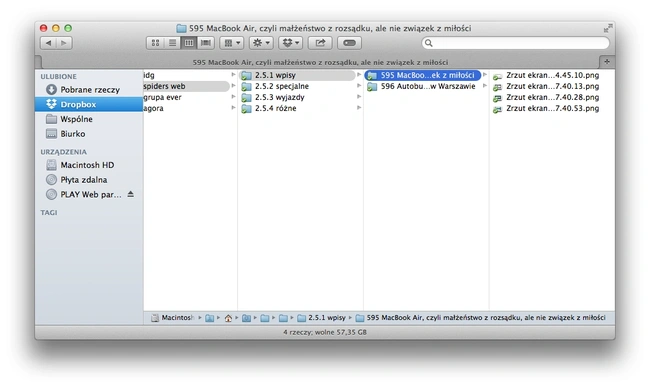Go forward with the right arrow button
Image resolution: width=650 pixels, height=388 pixels.
64,43
